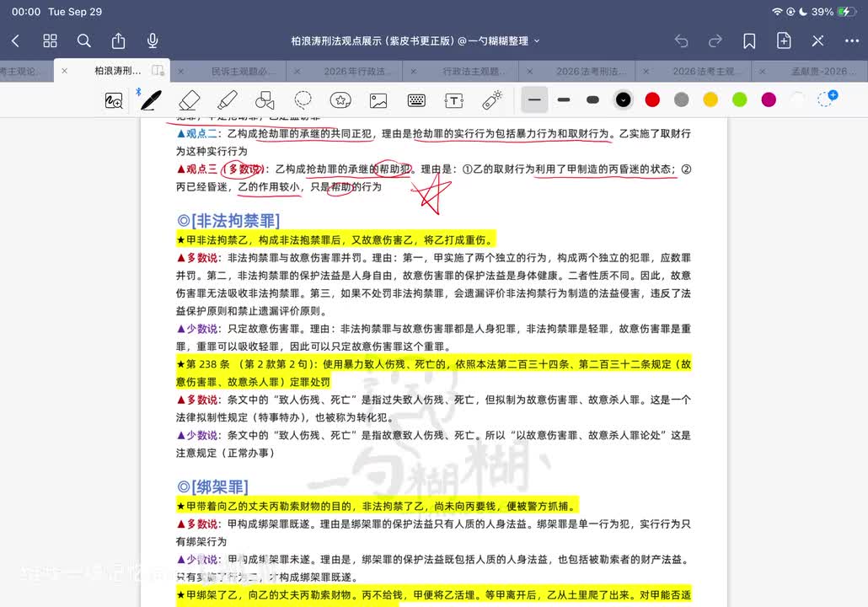Close the 2026法考主观 tab
This screenshot has width=868, height=607.
[x=646, y=71]
